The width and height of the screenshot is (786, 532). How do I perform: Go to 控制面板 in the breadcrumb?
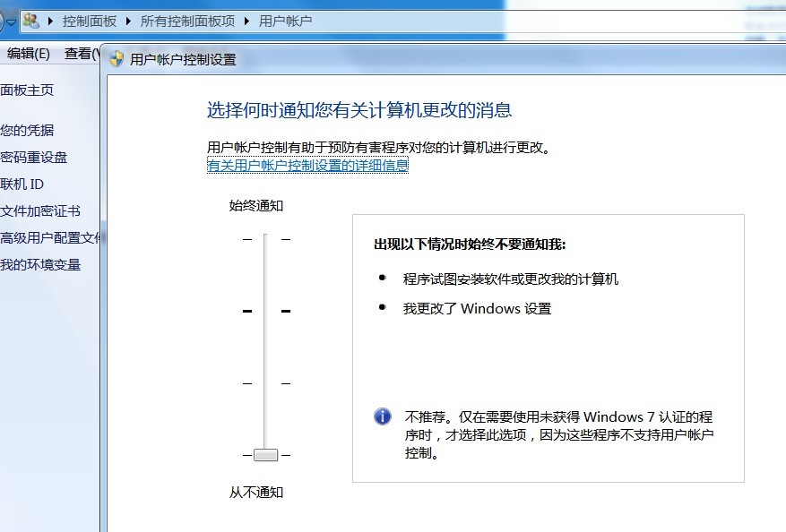coord(90,21)
